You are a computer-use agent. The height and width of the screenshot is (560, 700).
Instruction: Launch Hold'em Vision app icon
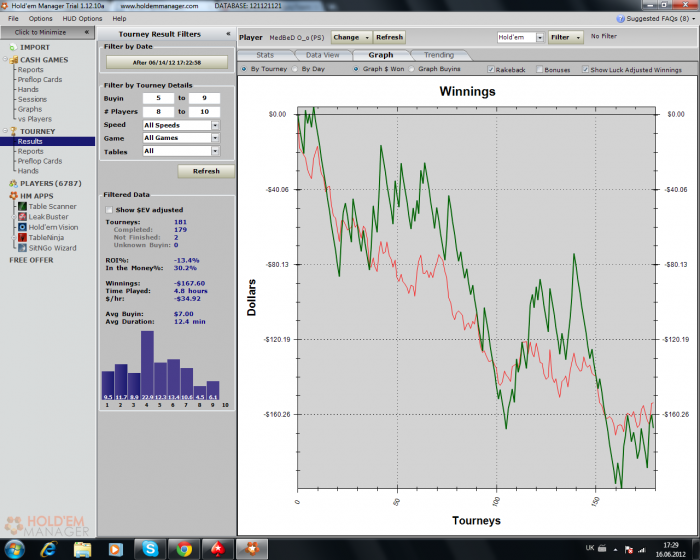pyautogui.click(x=22, y=227)
